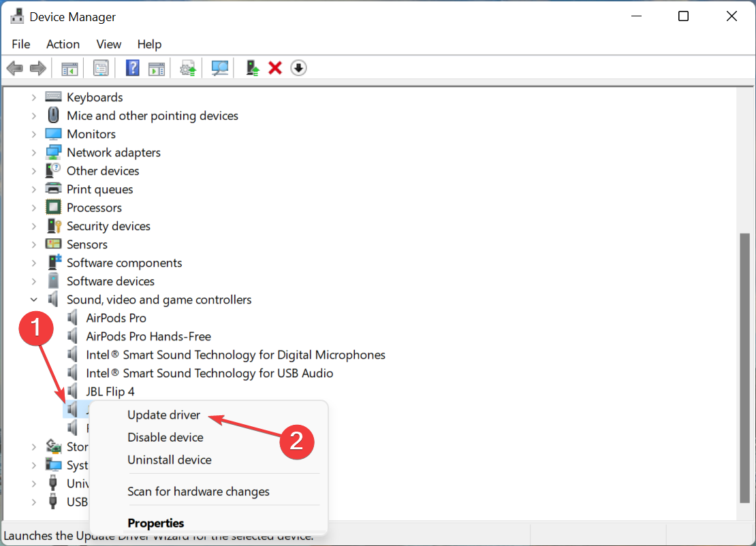This screenshot has width=756, height=546.
Task: Select AirPods Pro Hands-Free device
Action: pos(148,336)
